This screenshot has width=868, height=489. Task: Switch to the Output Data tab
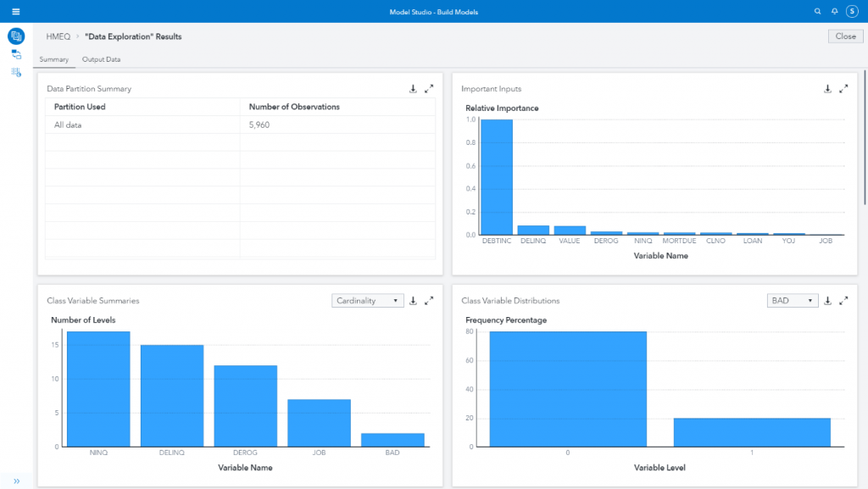(x=101, y=59)
